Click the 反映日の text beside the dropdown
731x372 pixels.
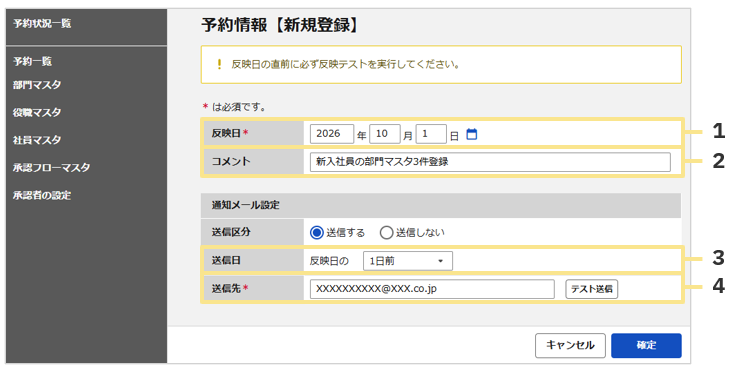(329, 261)
